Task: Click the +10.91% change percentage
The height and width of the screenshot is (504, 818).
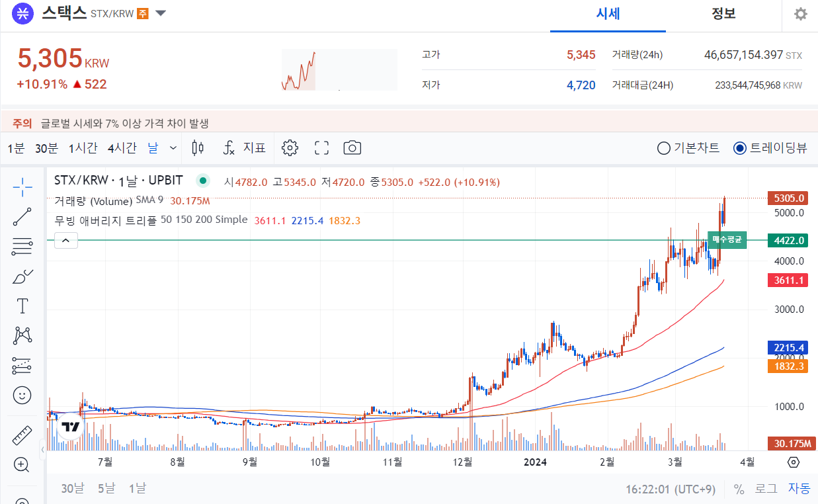Action: (x=42, y=85)
